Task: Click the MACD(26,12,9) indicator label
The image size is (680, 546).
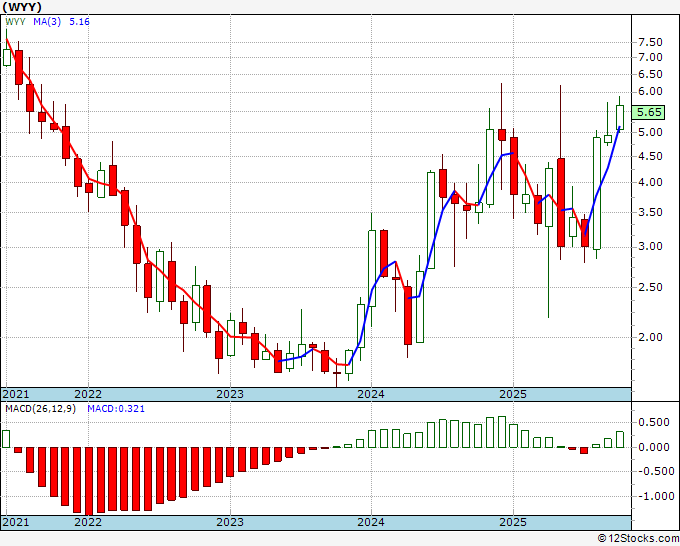Action: (40, 409)
